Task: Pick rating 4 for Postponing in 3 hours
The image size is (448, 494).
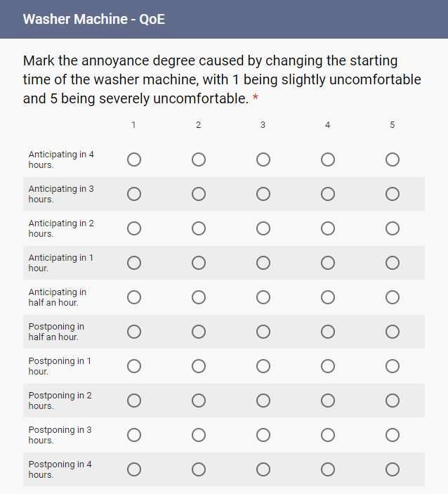Action: coord(328,435)
